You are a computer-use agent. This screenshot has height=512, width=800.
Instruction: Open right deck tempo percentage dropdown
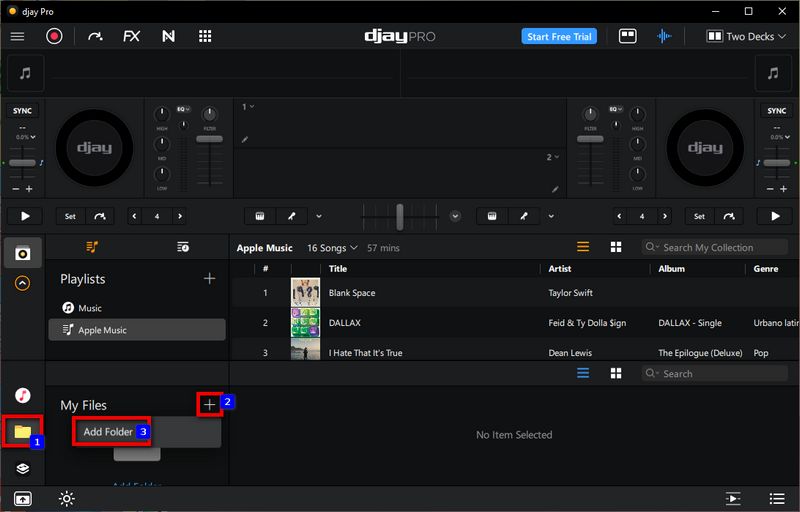[780, 137]
